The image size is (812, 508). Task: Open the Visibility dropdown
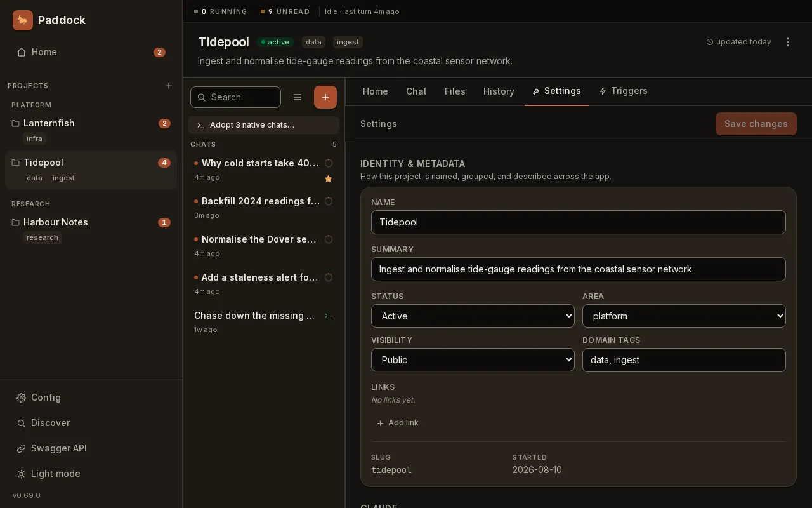[x=473, y=360]
